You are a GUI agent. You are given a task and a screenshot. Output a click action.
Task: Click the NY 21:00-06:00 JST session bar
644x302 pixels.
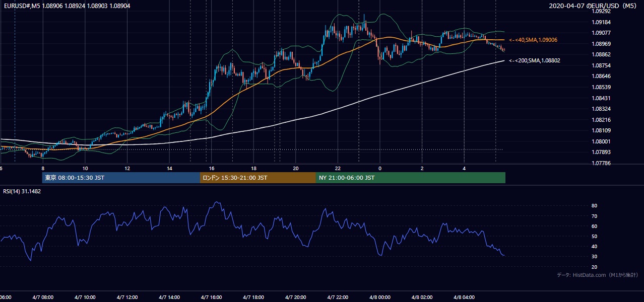411,178
